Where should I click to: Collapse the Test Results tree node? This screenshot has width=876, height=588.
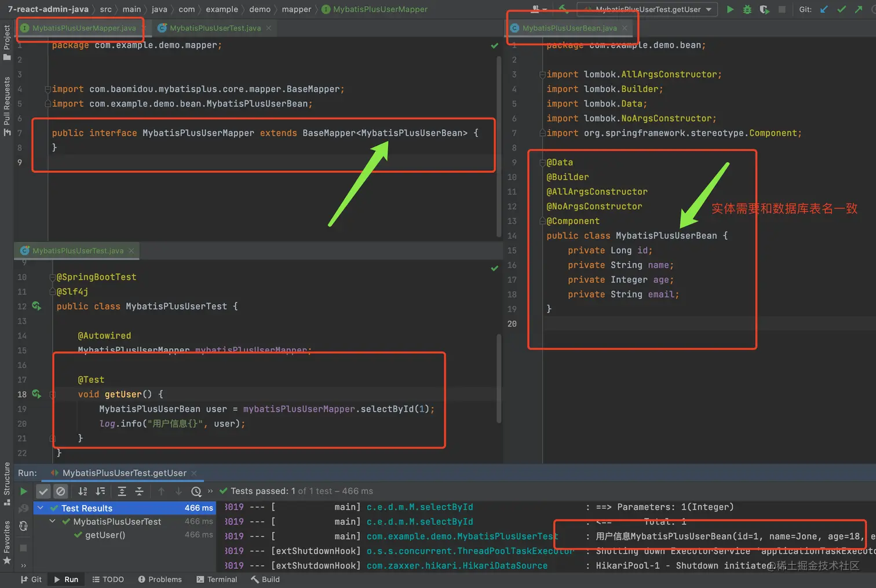[41, 508]
